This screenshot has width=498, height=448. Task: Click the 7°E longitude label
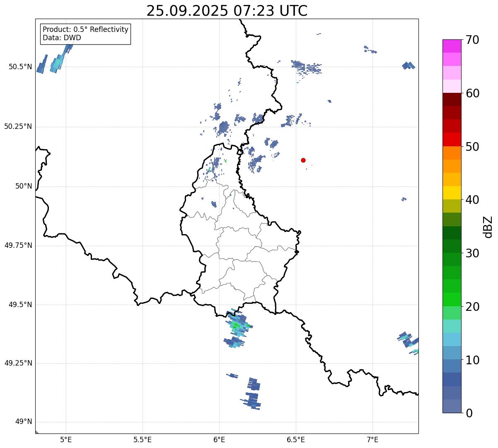pos(372,440)
